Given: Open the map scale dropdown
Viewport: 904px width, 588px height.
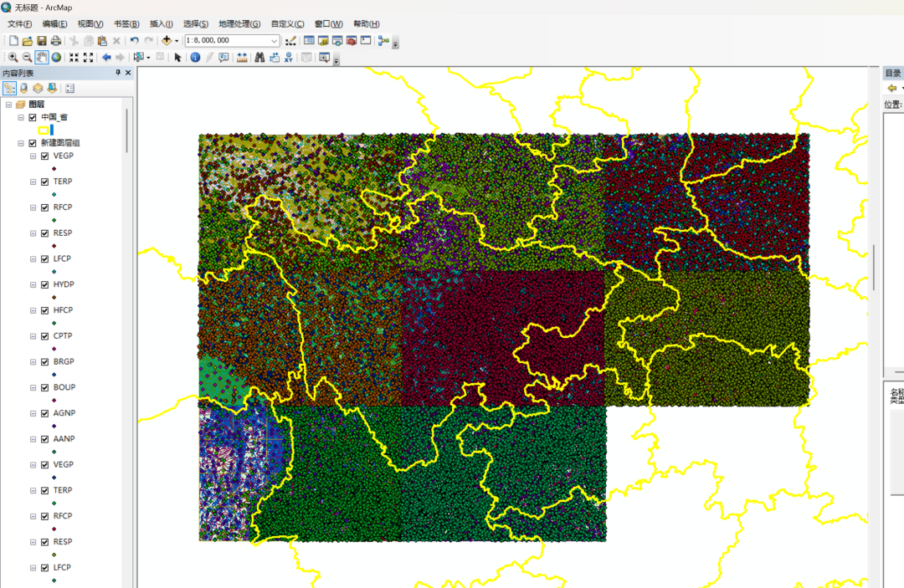Looking at the screenshot, I should click(274, 41).
